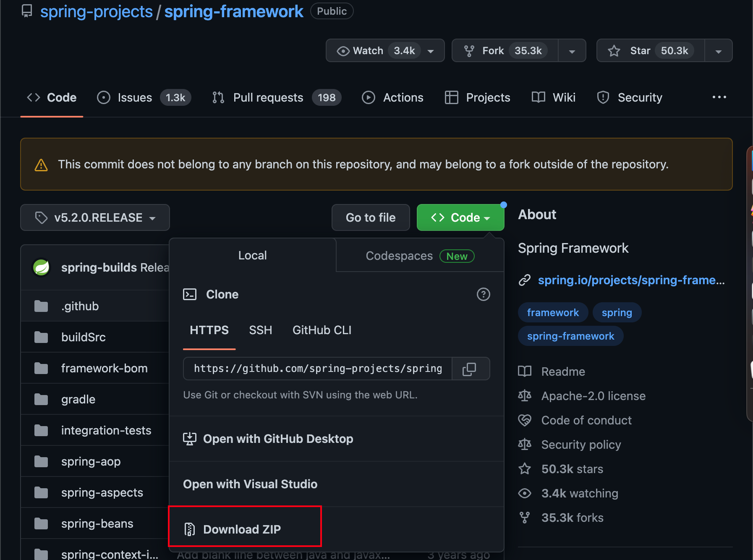Fork the repository with Fork button
The image size is (753, 560).
pos(505,51)
